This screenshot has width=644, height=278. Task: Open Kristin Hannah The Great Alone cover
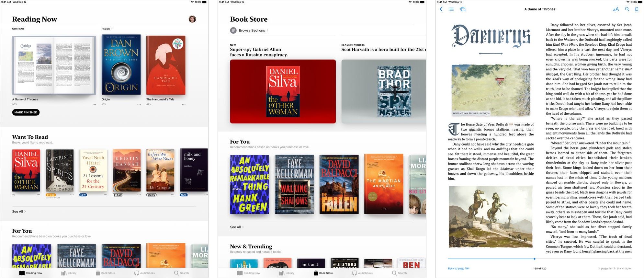coord(127,170)
